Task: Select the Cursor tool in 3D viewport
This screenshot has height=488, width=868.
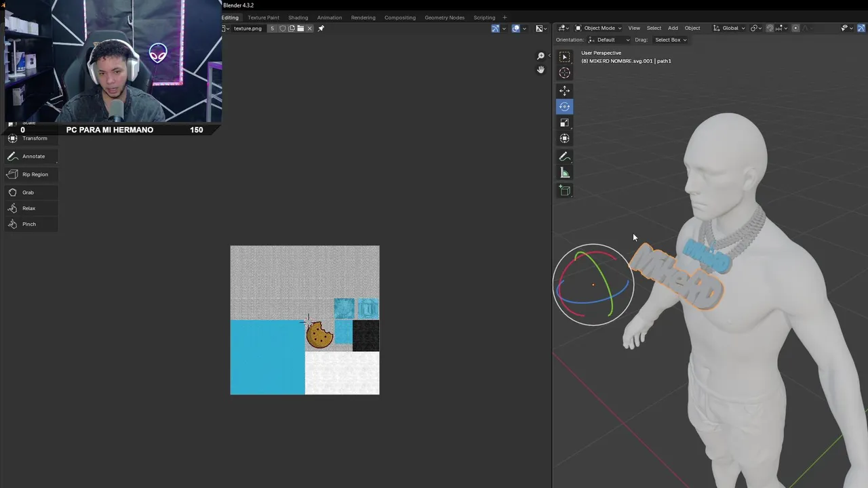Action: coord(564,73)
